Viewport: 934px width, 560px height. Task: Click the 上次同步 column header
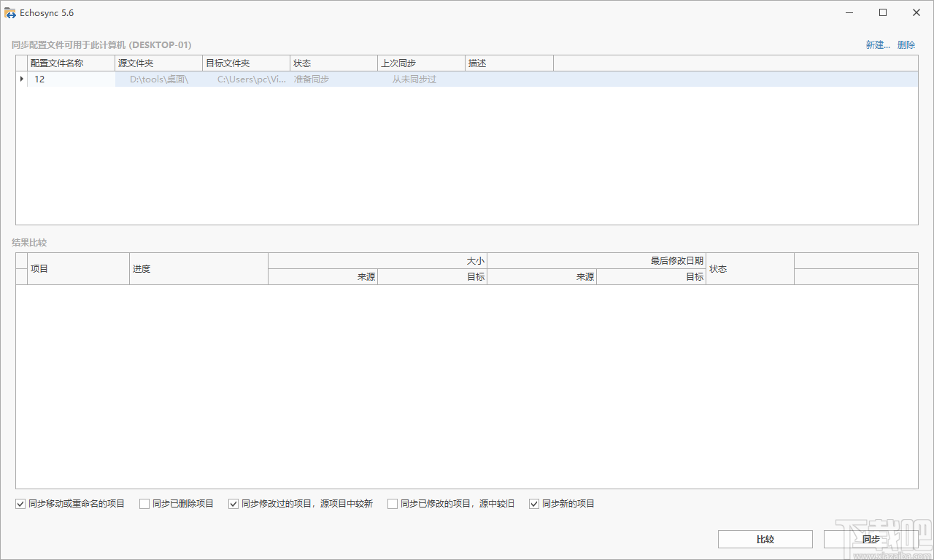click(421, 63)
